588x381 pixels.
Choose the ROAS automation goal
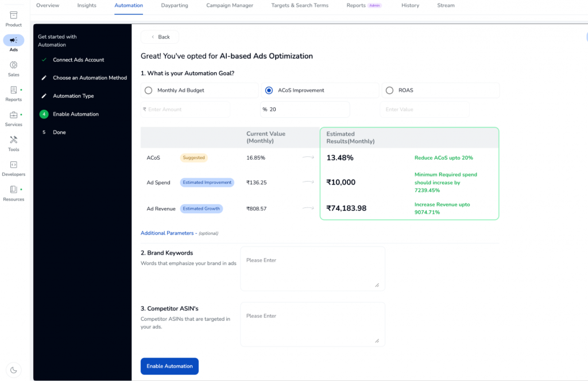(390, 90)
